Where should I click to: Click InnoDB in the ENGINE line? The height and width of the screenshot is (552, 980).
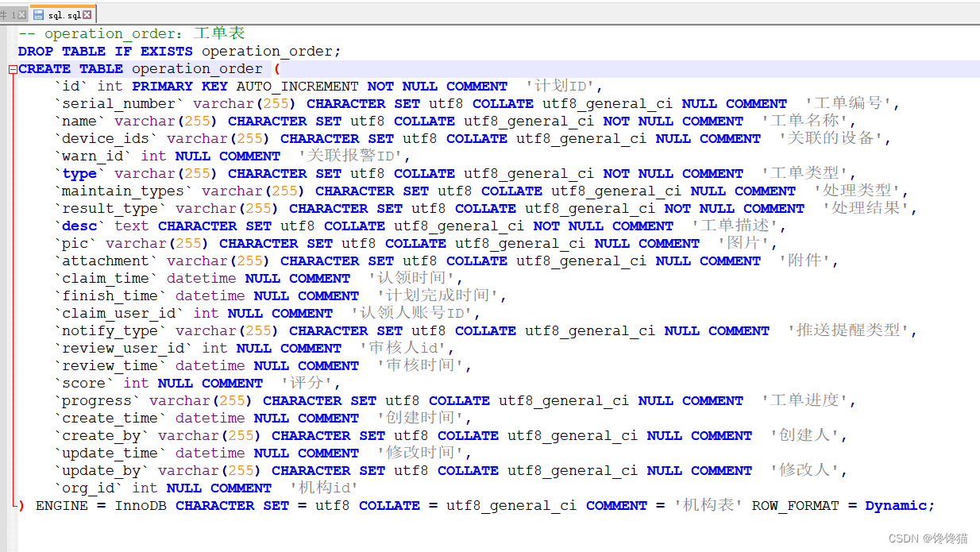pos(141,505)
